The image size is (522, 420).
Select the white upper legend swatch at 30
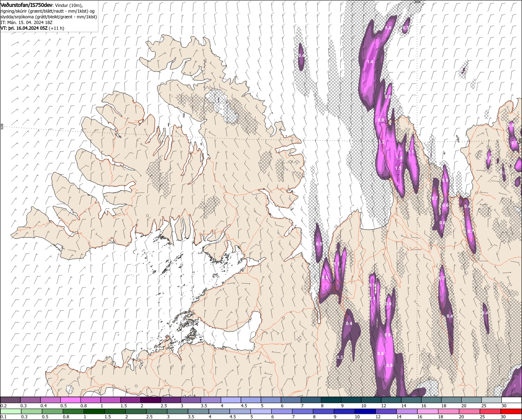pos(512,400)
